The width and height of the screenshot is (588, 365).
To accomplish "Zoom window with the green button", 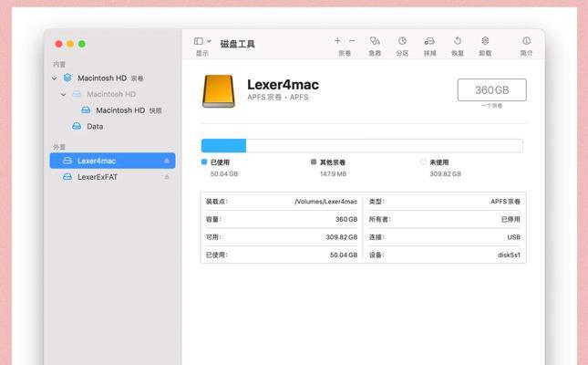I will point(82,44).
